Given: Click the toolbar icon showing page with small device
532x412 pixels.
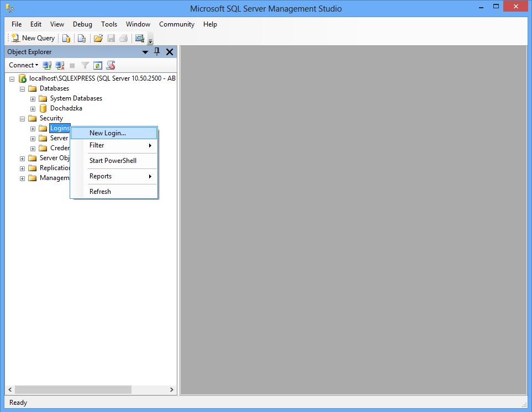Looking at the screenshot, I should click(82, 38).
